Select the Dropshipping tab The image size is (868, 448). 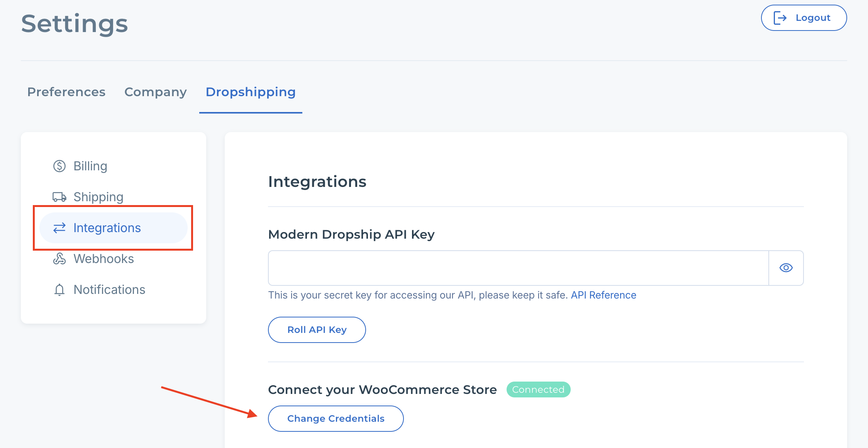tap(251, 92)
